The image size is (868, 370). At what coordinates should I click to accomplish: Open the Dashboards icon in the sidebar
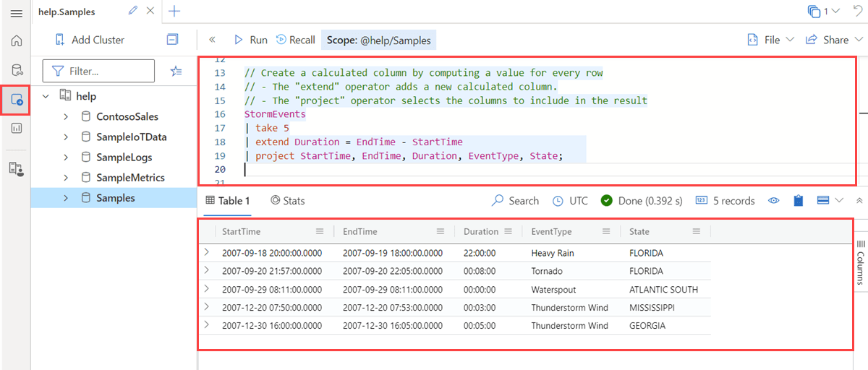pyautogui.click(x=16, y=128)
